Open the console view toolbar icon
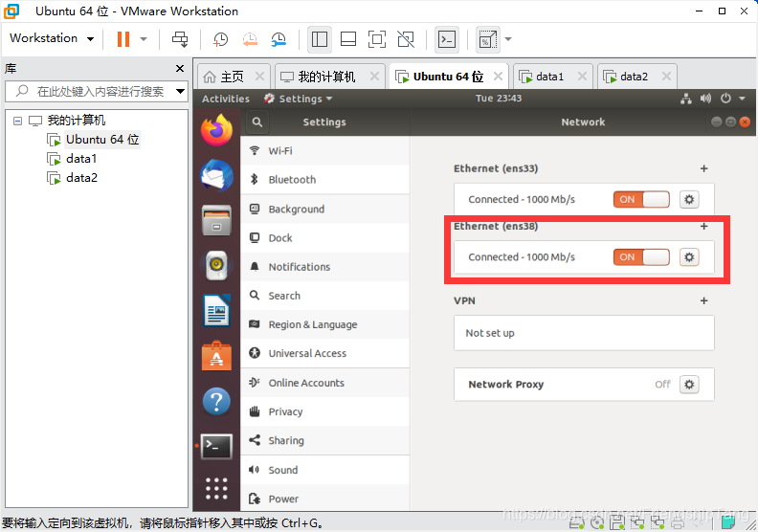Screen dimensions: 758x532 pyautogui.click(x=447, y=39)
